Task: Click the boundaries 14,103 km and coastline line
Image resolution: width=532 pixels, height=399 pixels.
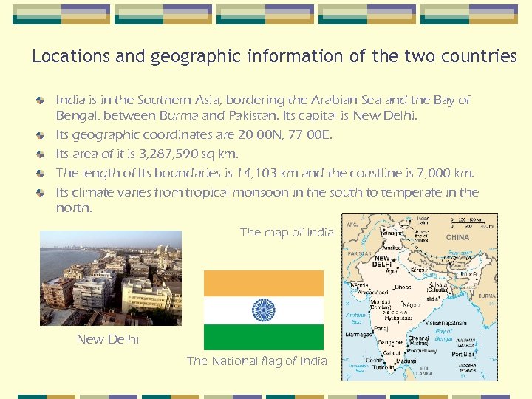Action: 265,174
